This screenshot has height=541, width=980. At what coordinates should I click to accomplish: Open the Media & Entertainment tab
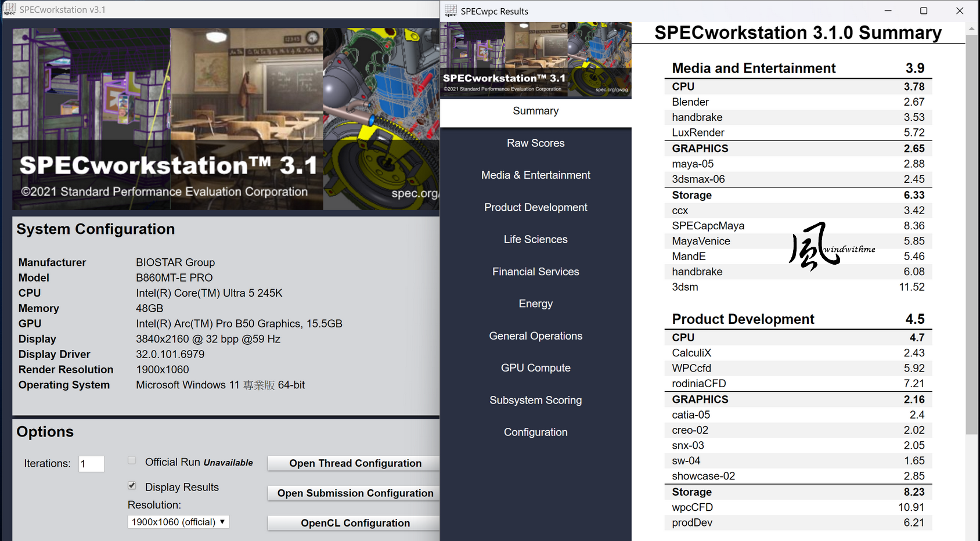point(536,175)
